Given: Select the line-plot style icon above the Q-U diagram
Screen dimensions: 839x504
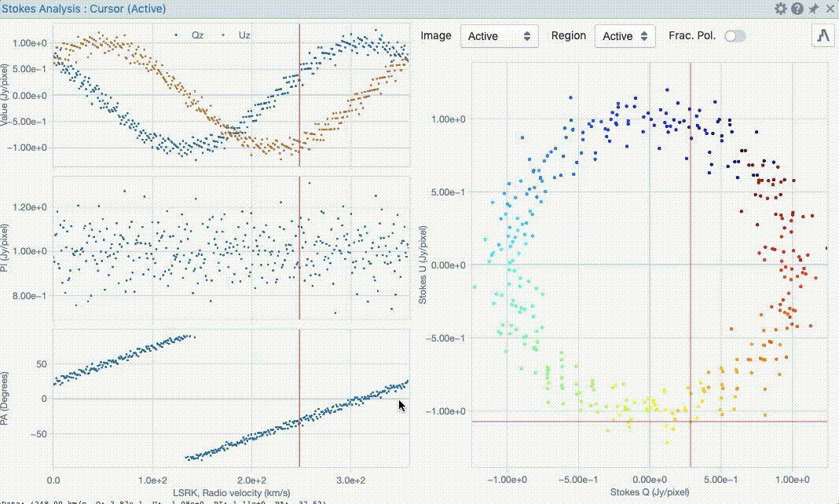Looking at the screenshot, I should 822,35.
